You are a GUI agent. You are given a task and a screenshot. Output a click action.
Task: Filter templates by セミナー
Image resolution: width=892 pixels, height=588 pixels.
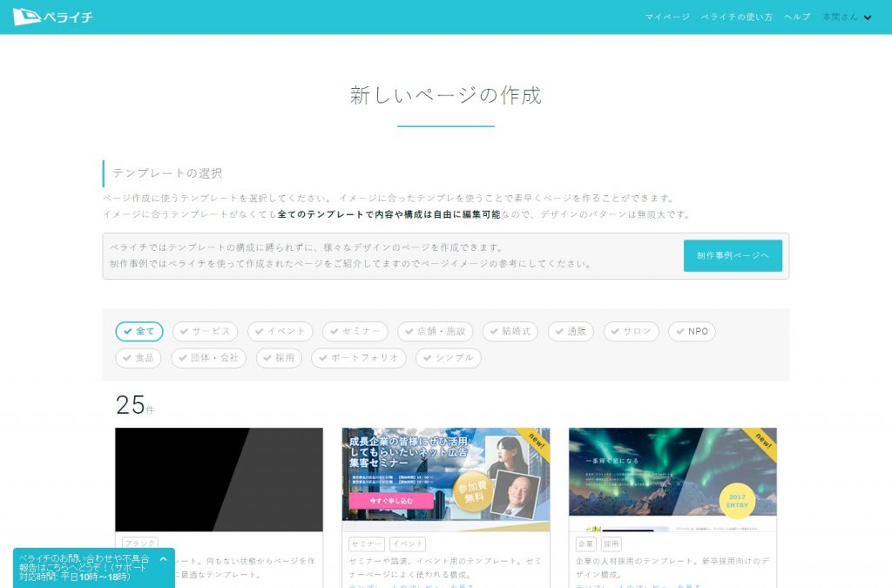click(355, 332)
